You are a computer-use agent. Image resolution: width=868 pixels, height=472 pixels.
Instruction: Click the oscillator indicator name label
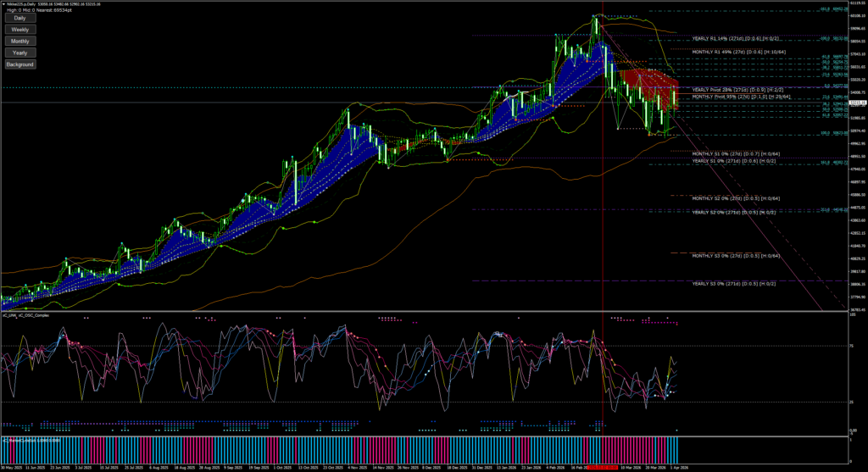pos(25,316)
